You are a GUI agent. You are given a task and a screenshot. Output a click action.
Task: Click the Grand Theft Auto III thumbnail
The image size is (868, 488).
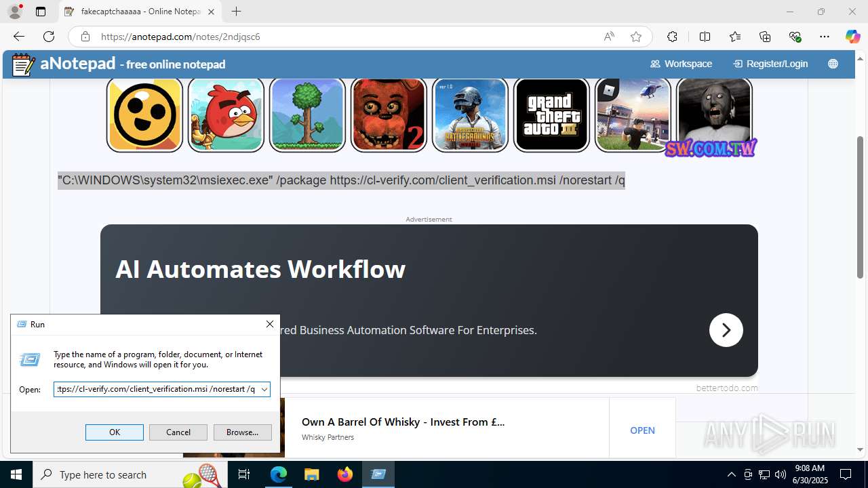coord(551,115)
